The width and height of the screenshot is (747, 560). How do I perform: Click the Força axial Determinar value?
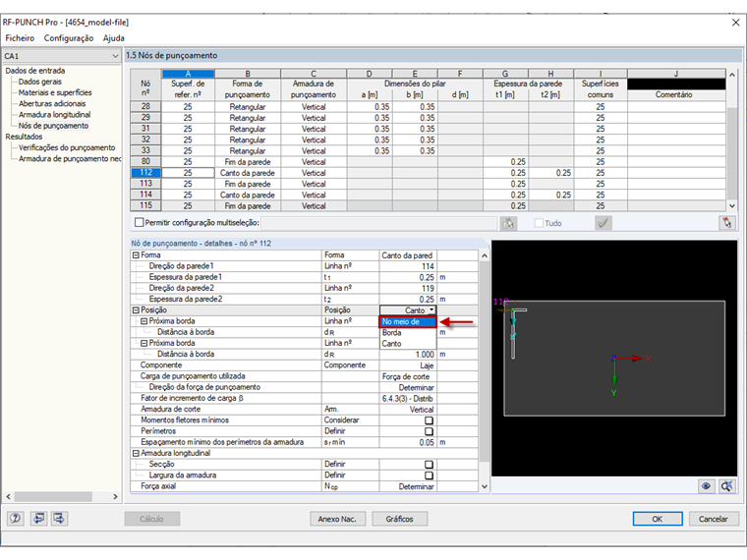pos(408,486)
